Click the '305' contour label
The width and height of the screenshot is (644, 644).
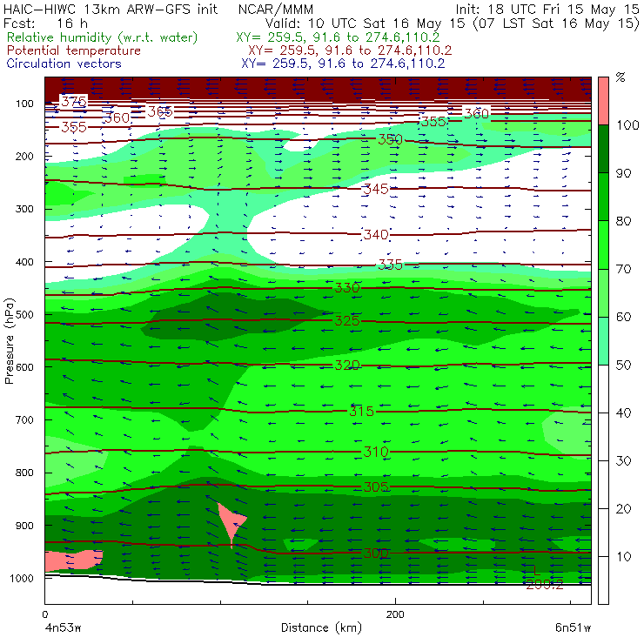376,487
